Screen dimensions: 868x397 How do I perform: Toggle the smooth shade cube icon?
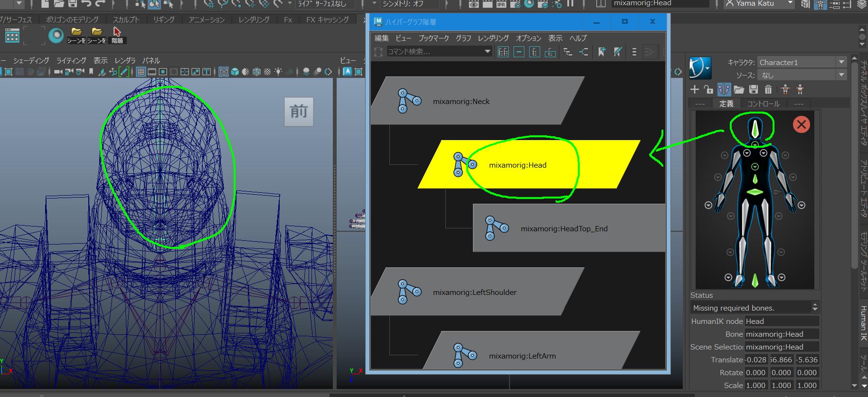tap(235, 72)
